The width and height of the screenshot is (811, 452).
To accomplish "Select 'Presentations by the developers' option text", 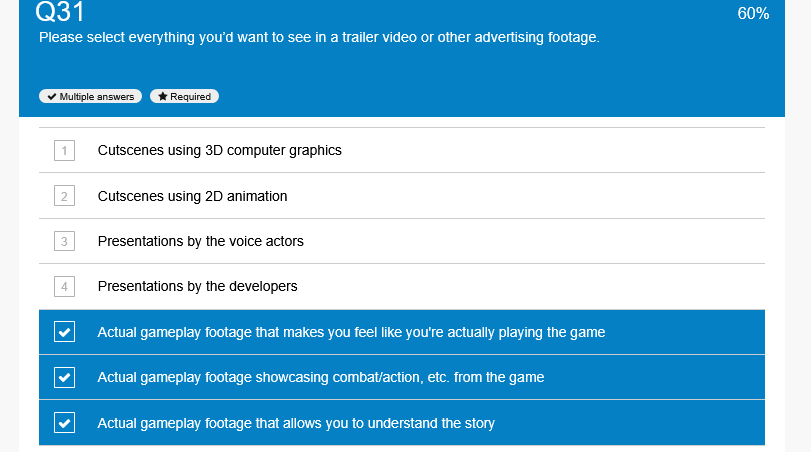I will [x=197, y=287].
